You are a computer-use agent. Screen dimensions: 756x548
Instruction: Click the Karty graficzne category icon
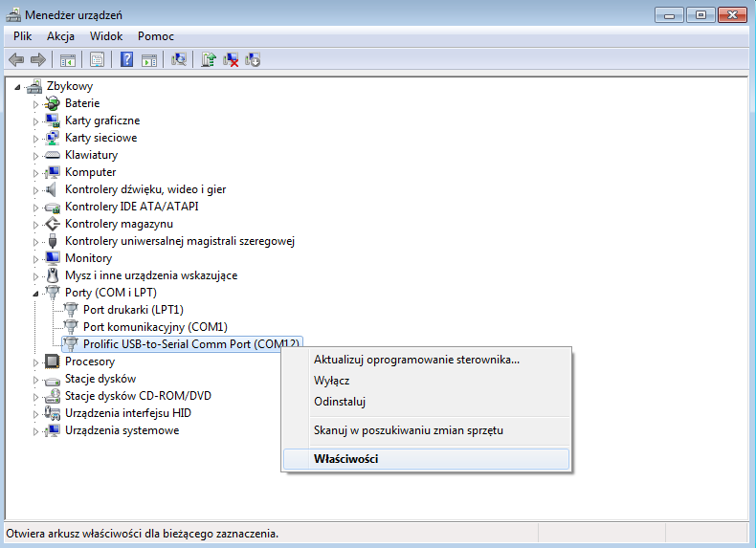[53, 121]
